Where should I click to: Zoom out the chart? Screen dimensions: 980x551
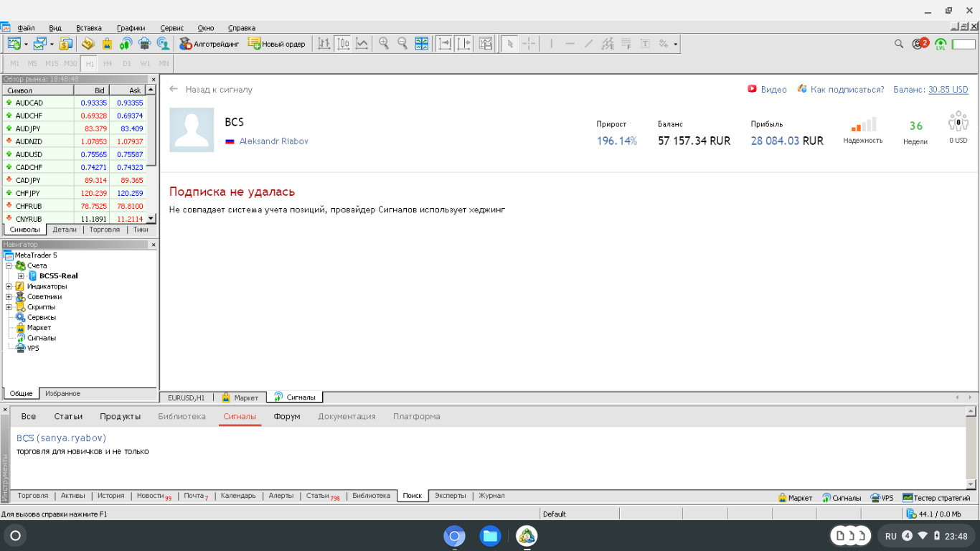[x=402, y=44]
